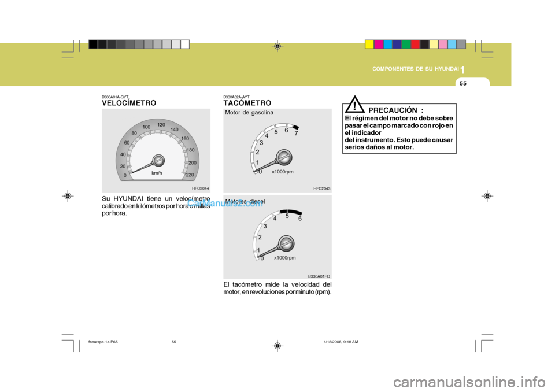Click the code B330A02A-AYT above TACÓMETRO
Screen dimensions: 555x392
236,97
